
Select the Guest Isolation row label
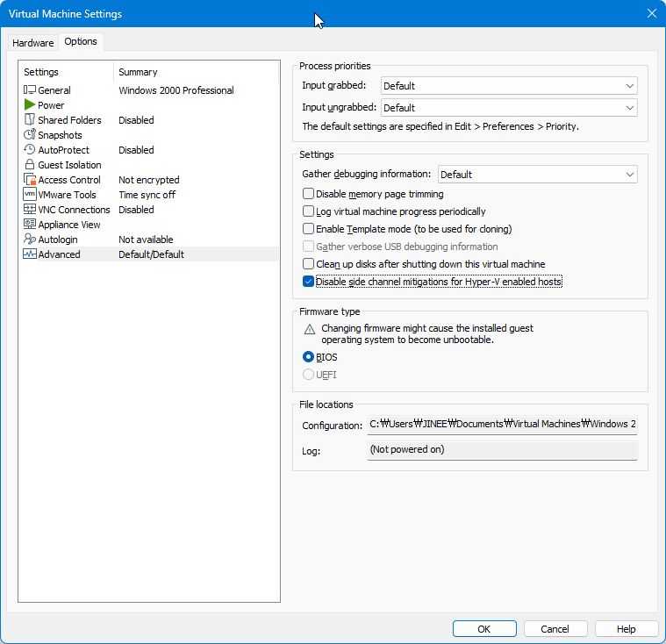(x=69, y=164)
